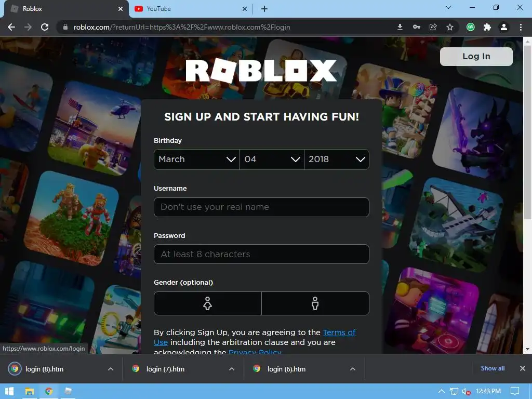Close the YouTube tab

tap(245, 9)
